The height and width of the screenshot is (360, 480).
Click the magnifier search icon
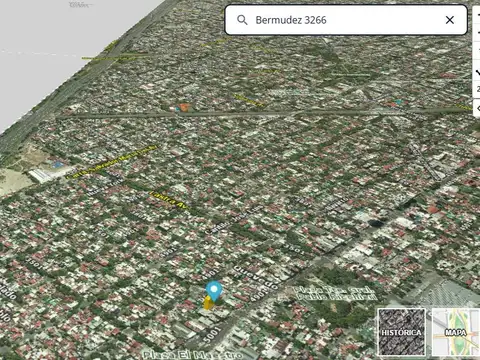click(242, 20)
